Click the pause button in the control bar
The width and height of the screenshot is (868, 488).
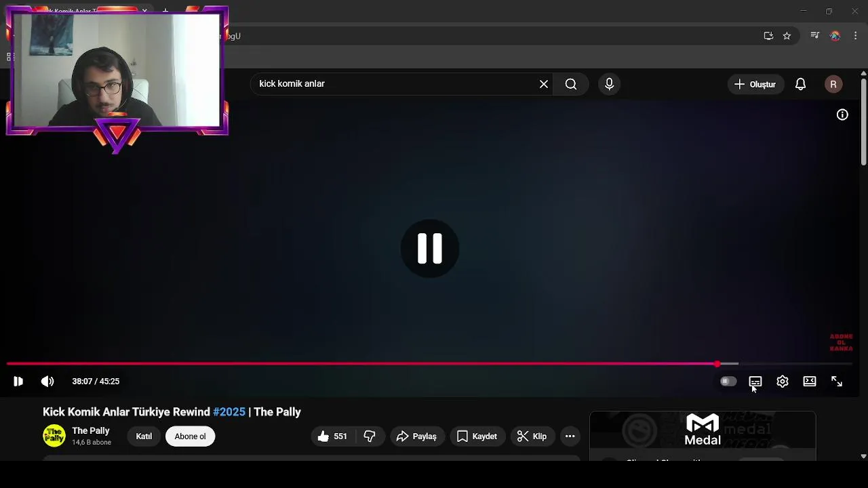pos(18,382)
